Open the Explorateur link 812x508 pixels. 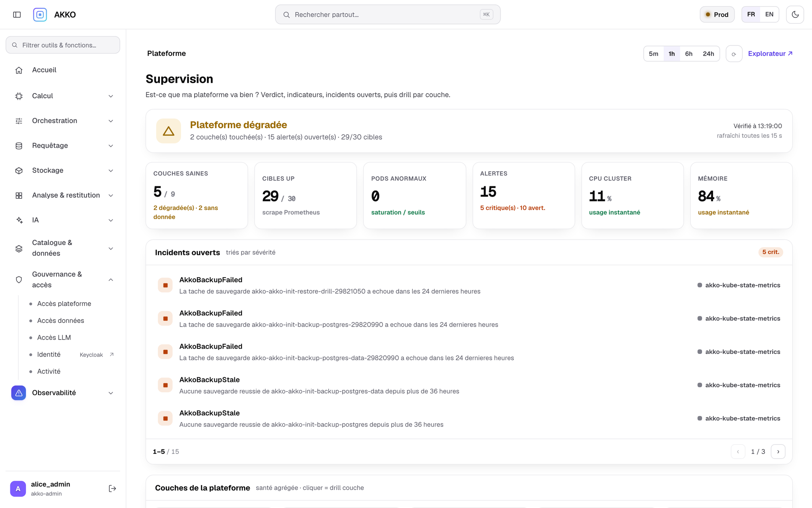point(770,54)
